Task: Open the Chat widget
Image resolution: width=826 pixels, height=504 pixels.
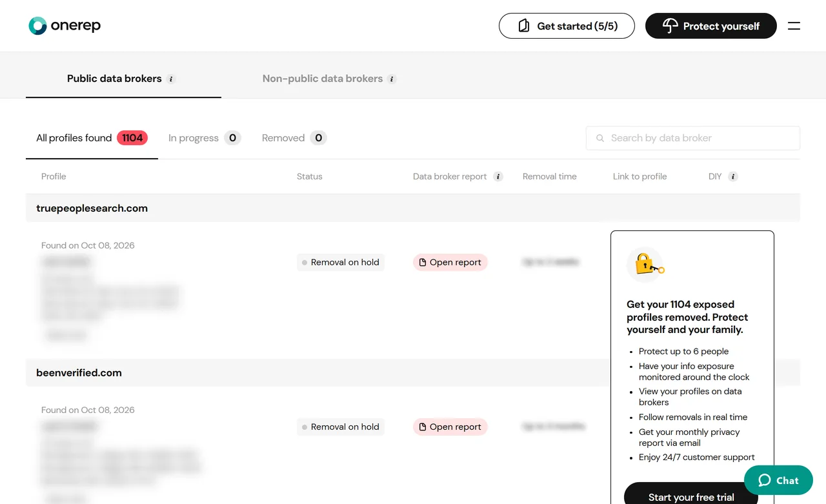Action: 778,480
